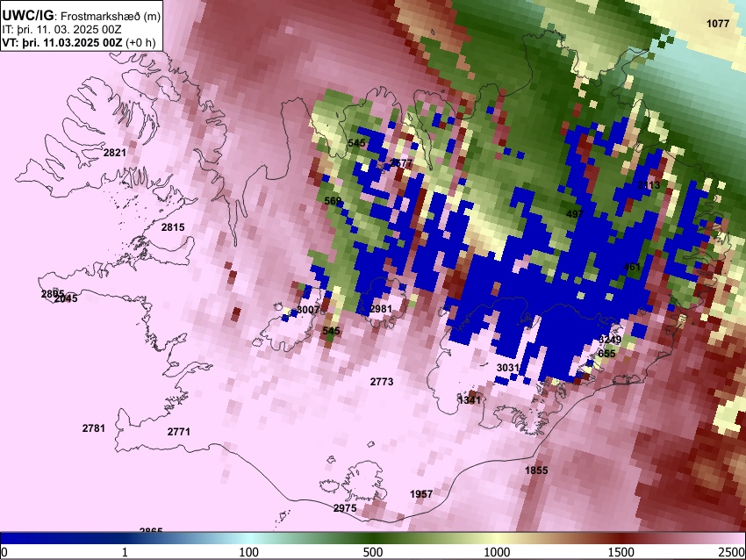Click the 2975 value label
The image size is (746, 560).
point(345,507)
